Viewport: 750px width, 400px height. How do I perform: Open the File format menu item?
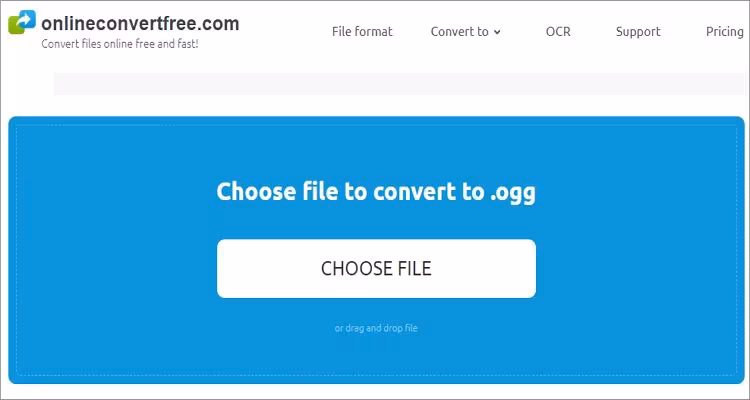click(x=362, y=32)
